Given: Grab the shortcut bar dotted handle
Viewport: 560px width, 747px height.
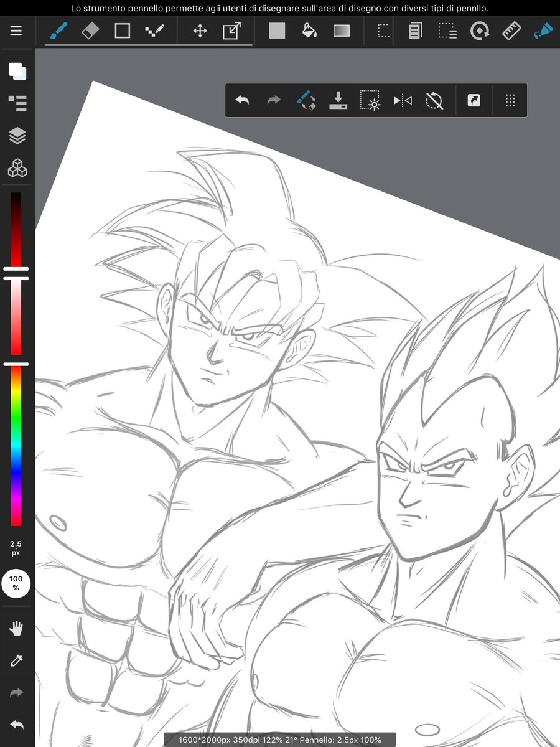Looking at the screenshot, I should 510,100.
